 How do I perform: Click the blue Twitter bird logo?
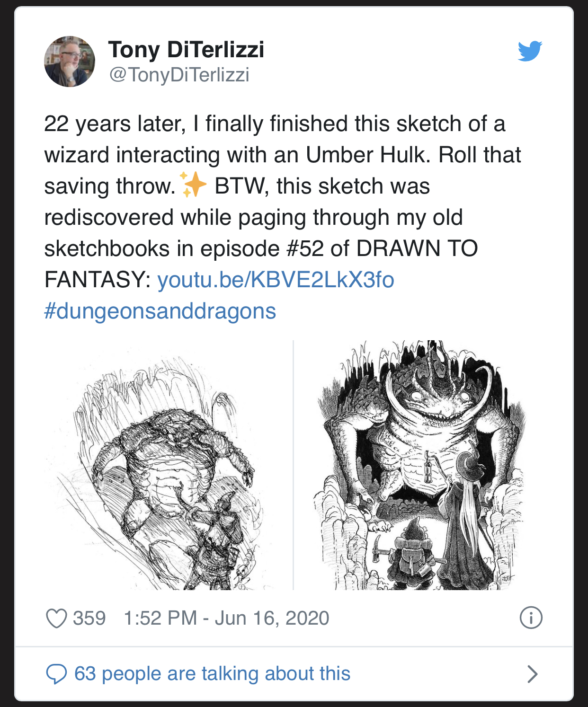530,51
